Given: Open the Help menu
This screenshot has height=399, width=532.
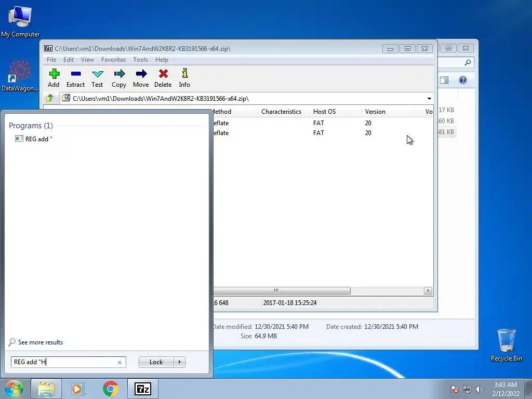Looking at the screenshot, I should click(162, 60).
